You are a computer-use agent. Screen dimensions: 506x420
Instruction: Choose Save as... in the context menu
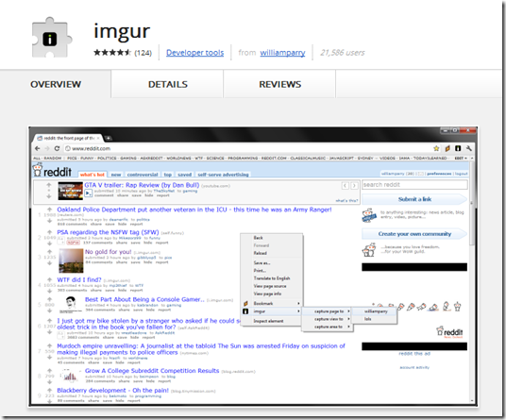click(x=272, y=263)
